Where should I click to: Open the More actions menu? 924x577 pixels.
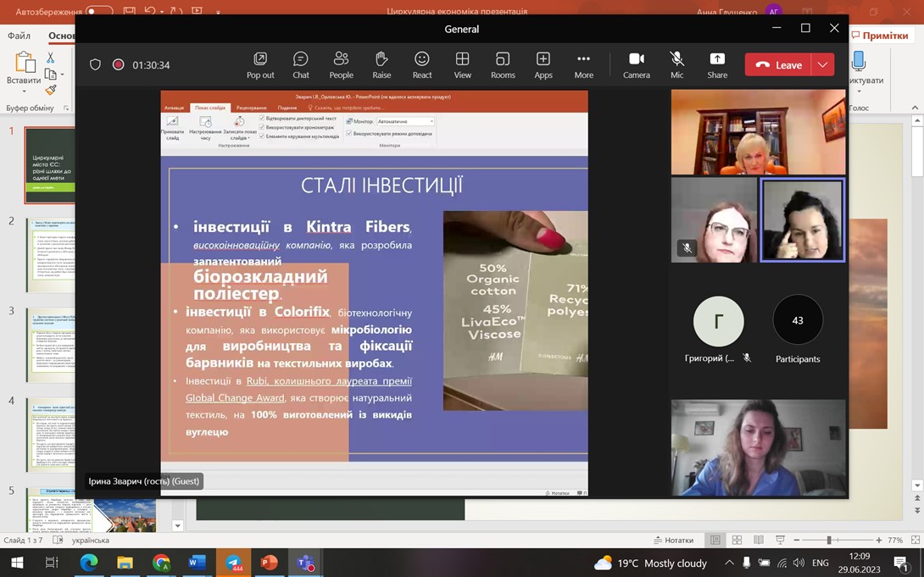(583, 64)
